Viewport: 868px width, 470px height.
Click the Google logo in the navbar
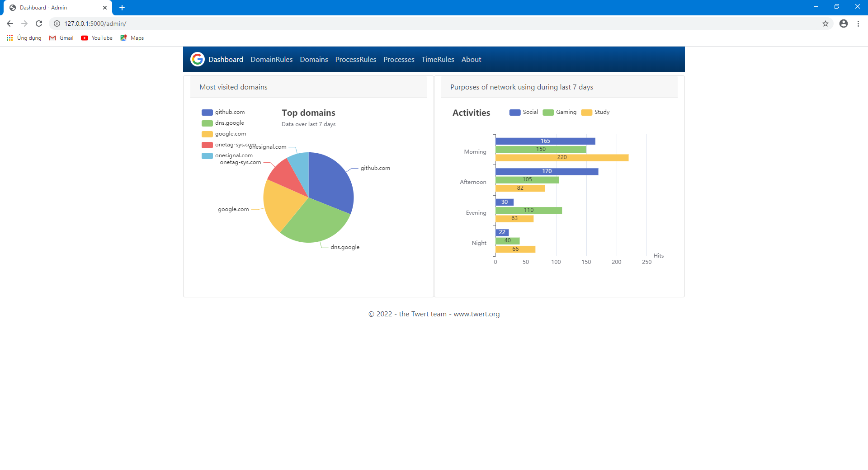(198, 59)
